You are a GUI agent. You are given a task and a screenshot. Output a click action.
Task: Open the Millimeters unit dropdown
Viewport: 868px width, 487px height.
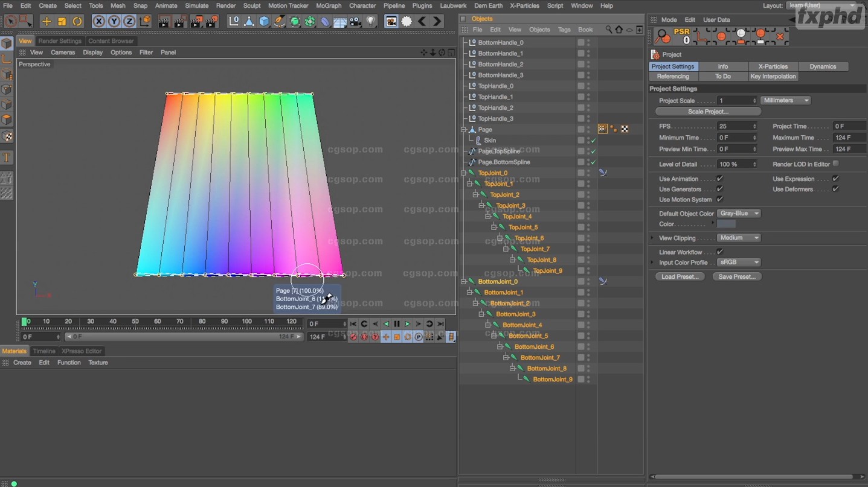pos(785,100)
